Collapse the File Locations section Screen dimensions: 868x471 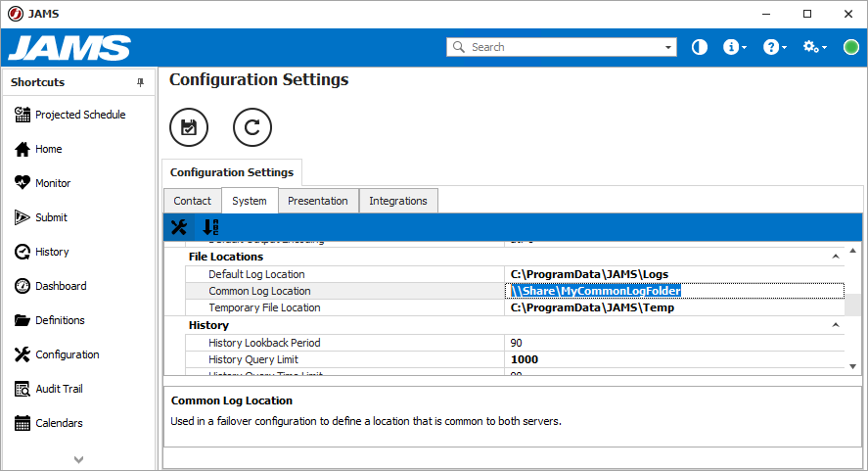click(836, 257)
